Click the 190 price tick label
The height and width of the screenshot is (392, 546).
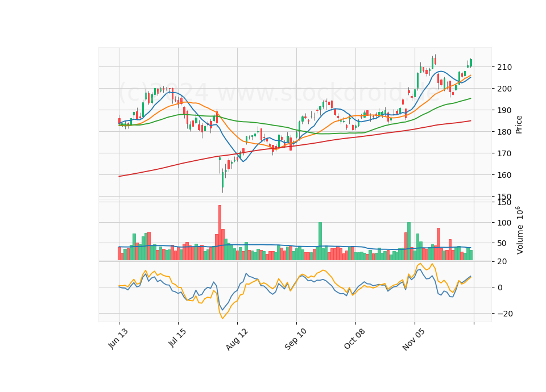504,110
